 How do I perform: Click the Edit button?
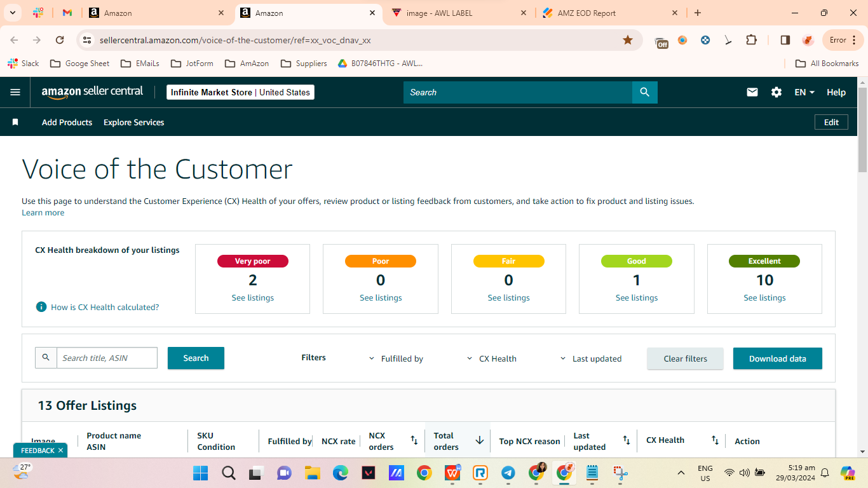[x=831, y=122]
